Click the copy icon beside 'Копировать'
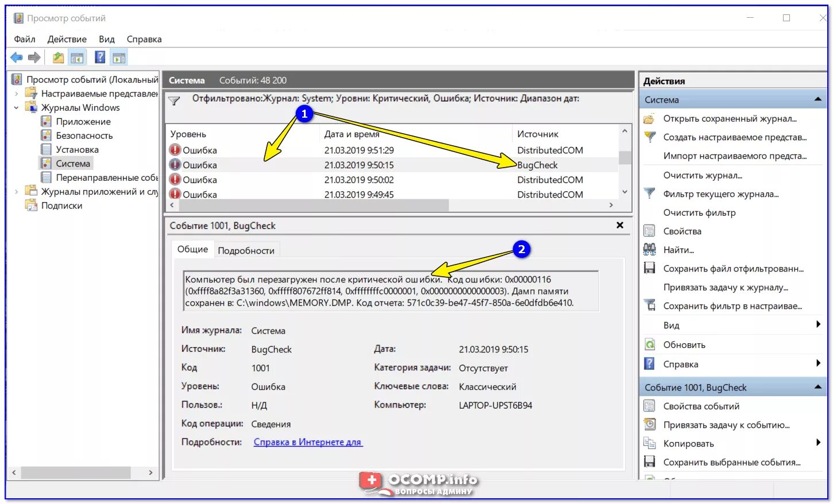Viewport: 833px width, 504px height. [x=649, y=443]
